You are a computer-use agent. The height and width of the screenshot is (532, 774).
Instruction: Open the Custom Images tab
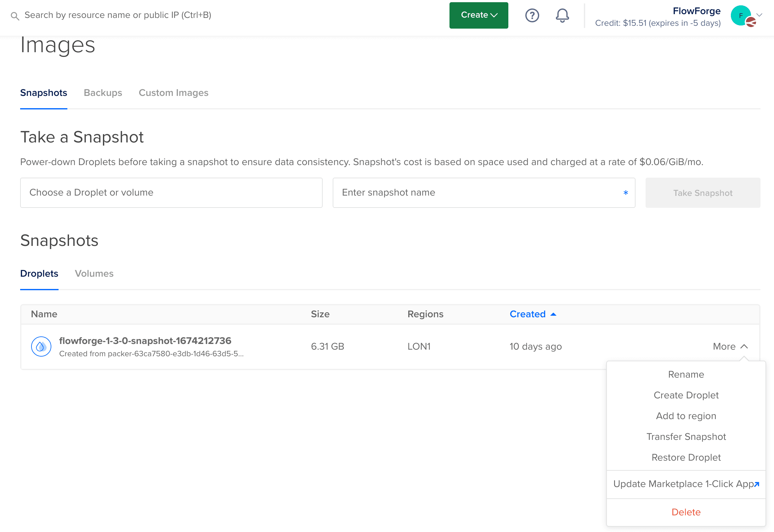click(173, 93)
